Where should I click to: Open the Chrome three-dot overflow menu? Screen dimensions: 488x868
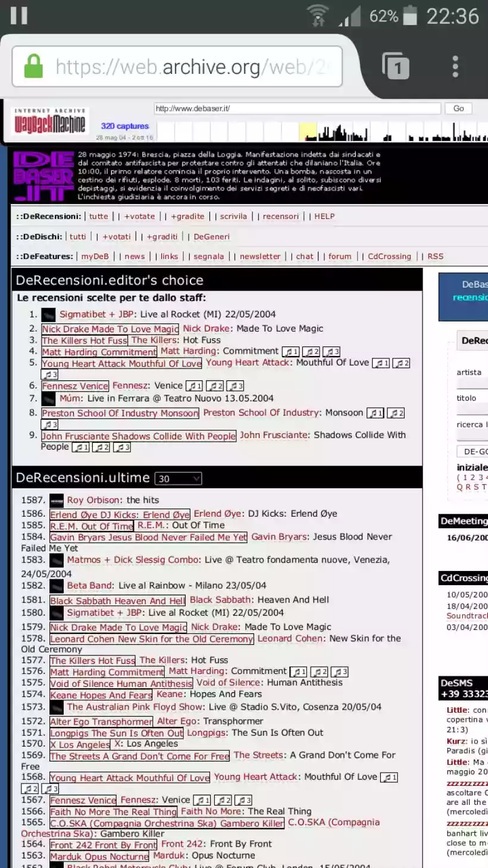455,66
